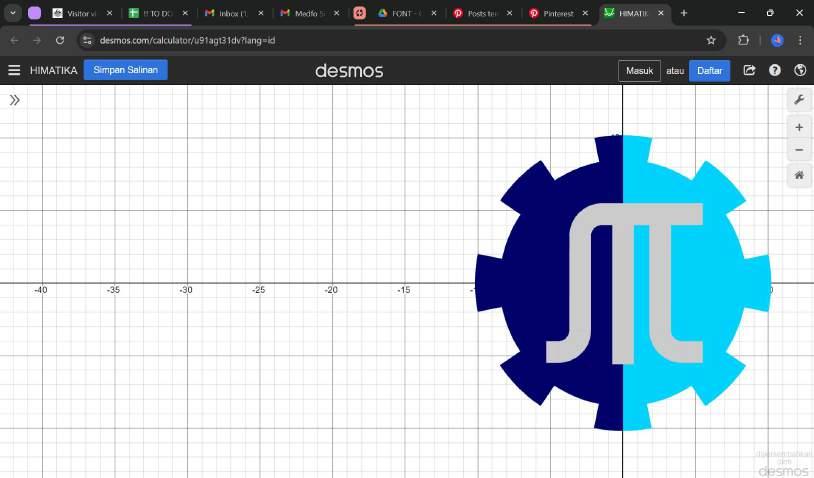
Task: Reload the Desmos page
Action: click(60, 40)
